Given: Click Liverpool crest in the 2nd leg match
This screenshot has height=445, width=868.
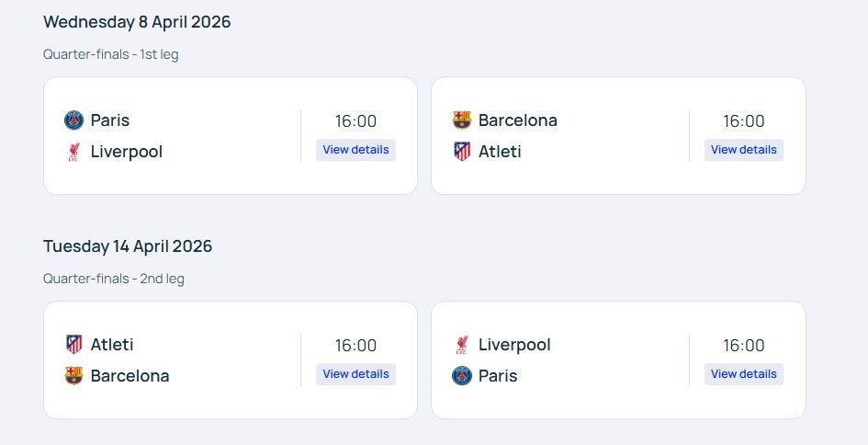Looking at the screenshot, I should pos(462,345).
